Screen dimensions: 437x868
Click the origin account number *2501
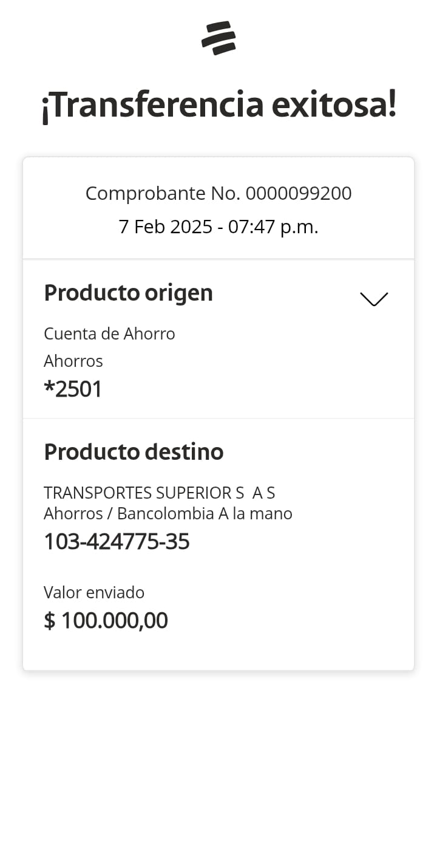(x=73, y=389)
